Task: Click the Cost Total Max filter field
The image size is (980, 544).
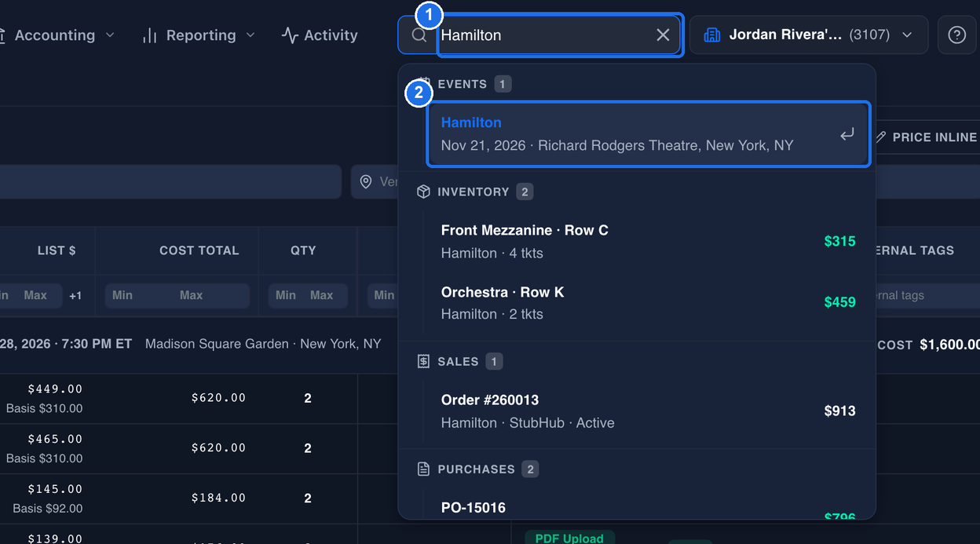Action: point(210,295)
